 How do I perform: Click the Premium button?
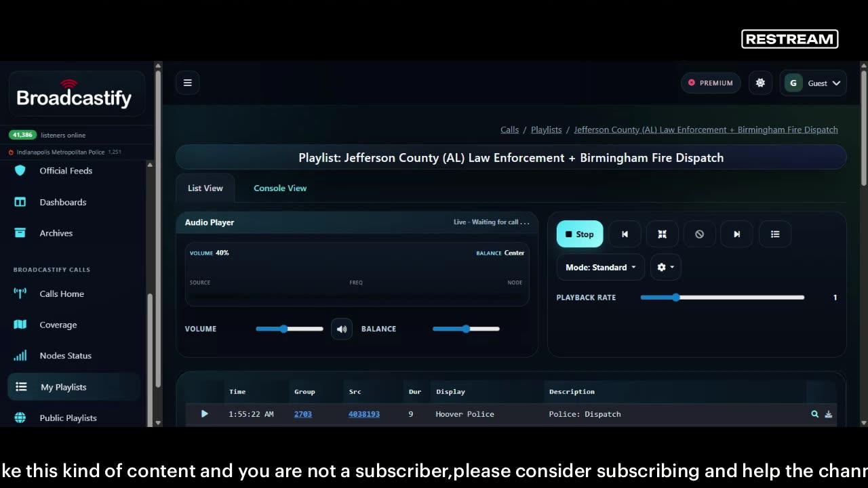click(x=711, y=83)
